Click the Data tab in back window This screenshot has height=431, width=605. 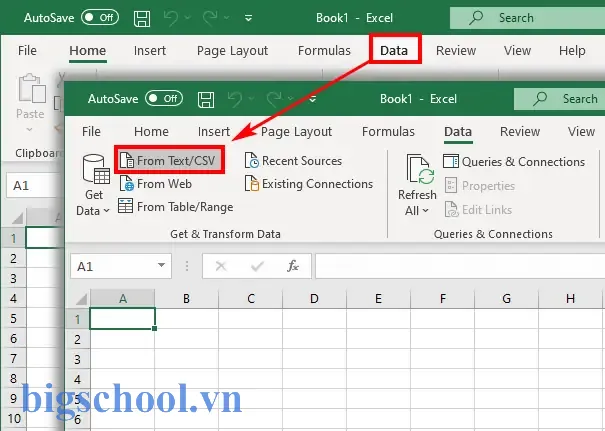[x=394, y=51]
